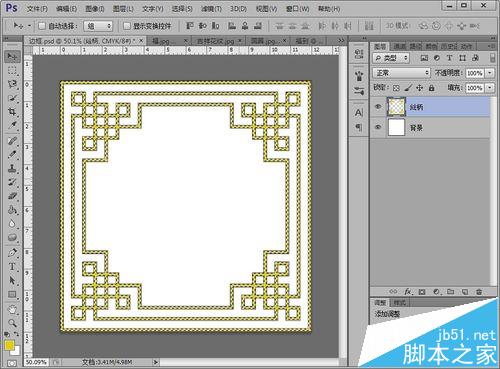Open 填充 slider dropdown arrow
Viewport: 500px width, 369px height.
pos(490,88)
